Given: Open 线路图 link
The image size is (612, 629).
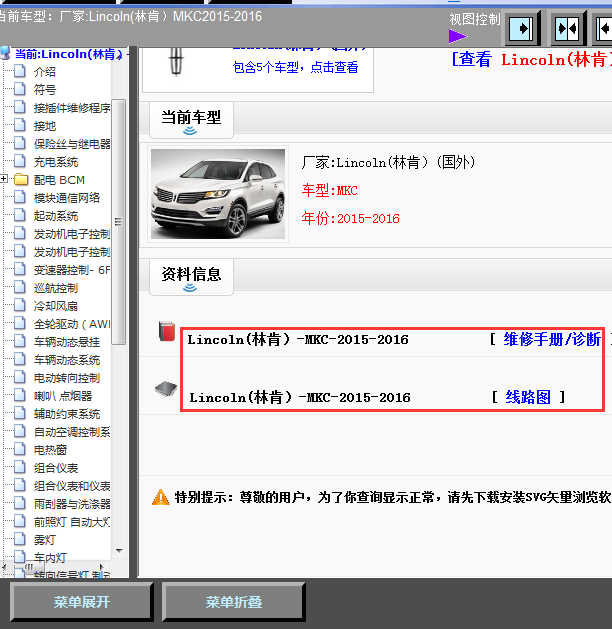Looking at the screenshot, I should tap(528, 397).
